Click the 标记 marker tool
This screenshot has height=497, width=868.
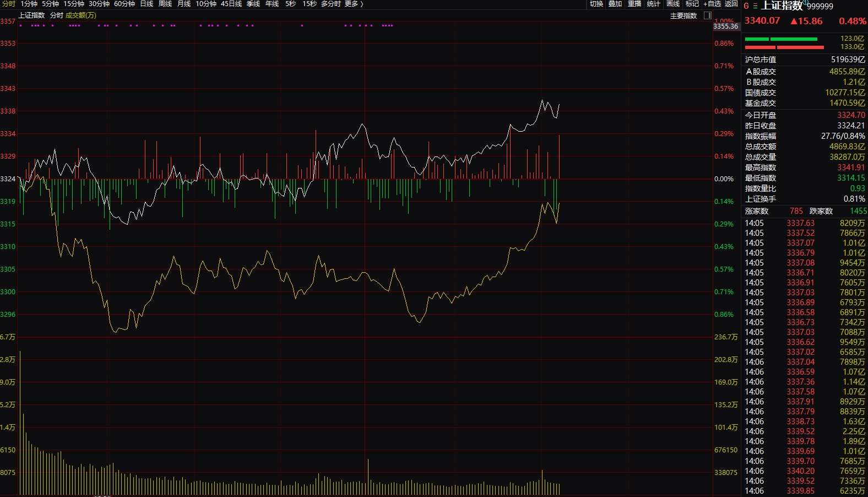coord(692,4)
